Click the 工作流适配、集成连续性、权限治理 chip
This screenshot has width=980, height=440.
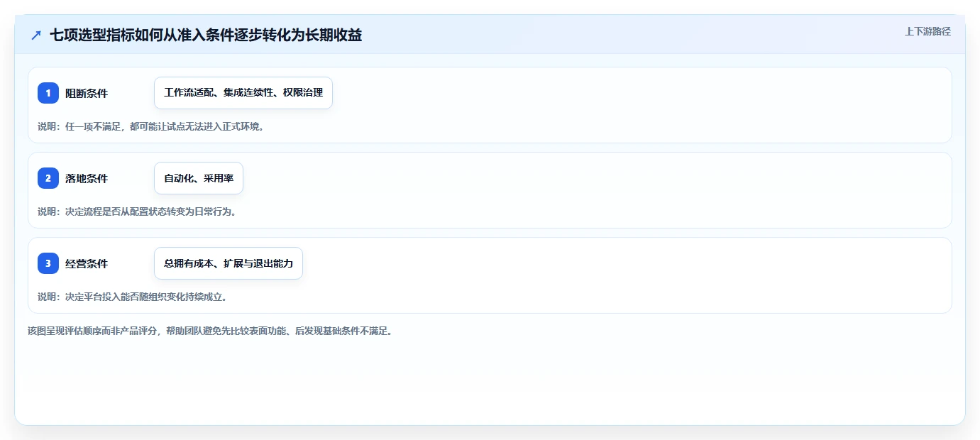coord(243,93)
